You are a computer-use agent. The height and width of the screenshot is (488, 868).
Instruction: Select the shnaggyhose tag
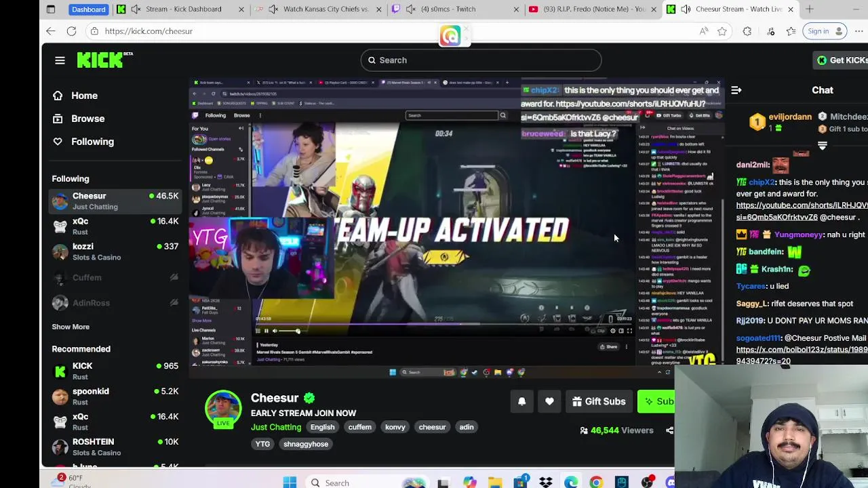tap(306, 444)
